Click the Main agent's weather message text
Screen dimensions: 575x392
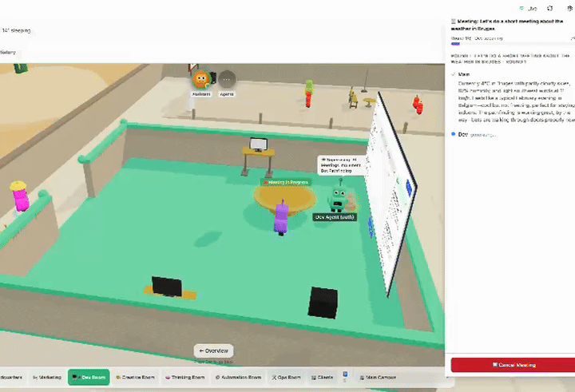(515, 101)
